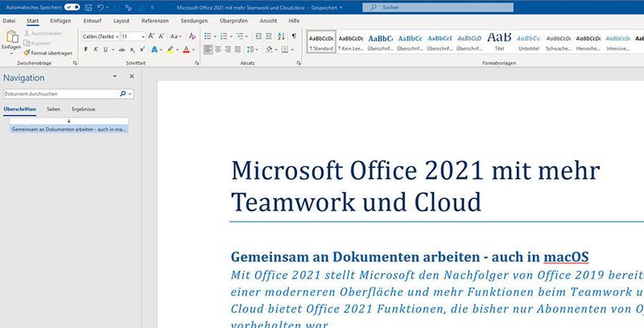Select the Justify alignment icon
This screenshot has width=644, height=328.
[x=237, y=49]
